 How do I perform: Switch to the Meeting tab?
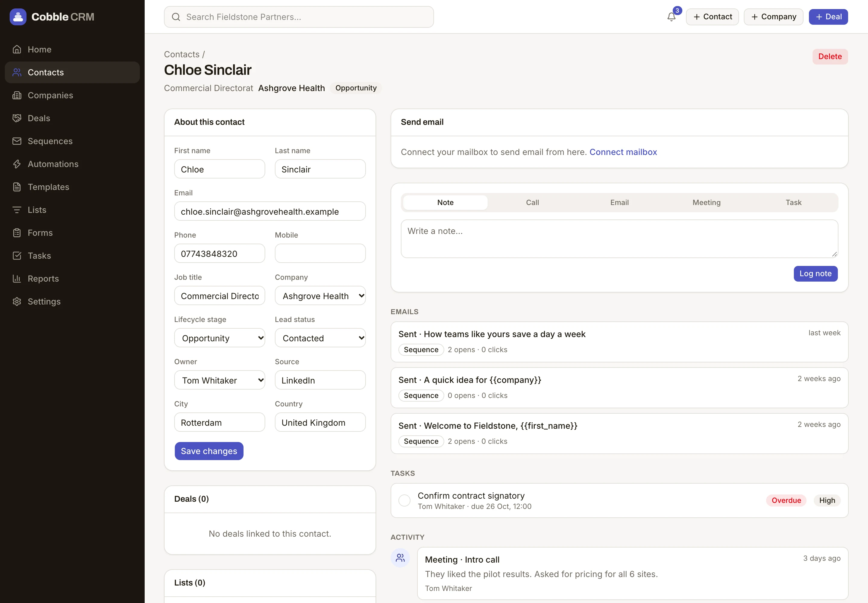point(706,203)
